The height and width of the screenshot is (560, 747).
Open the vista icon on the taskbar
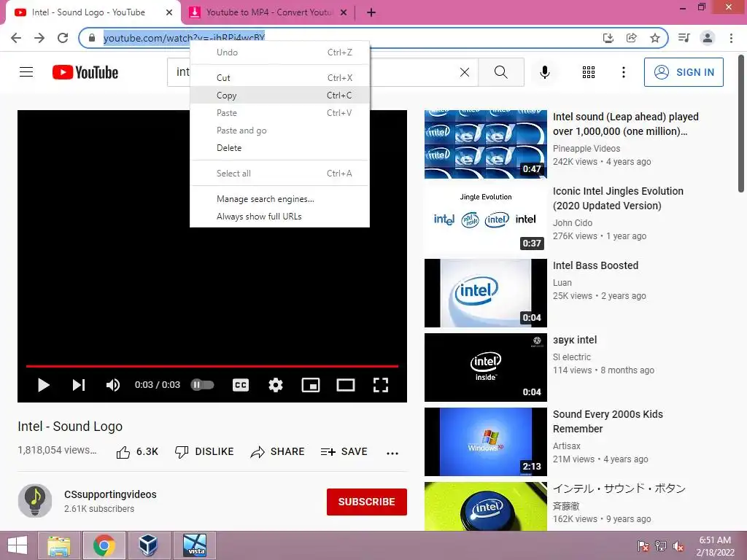tap(194, 545)
